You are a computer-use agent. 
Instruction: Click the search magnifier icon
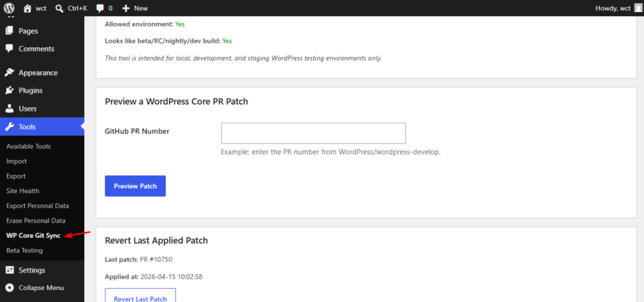click(59, 8)
